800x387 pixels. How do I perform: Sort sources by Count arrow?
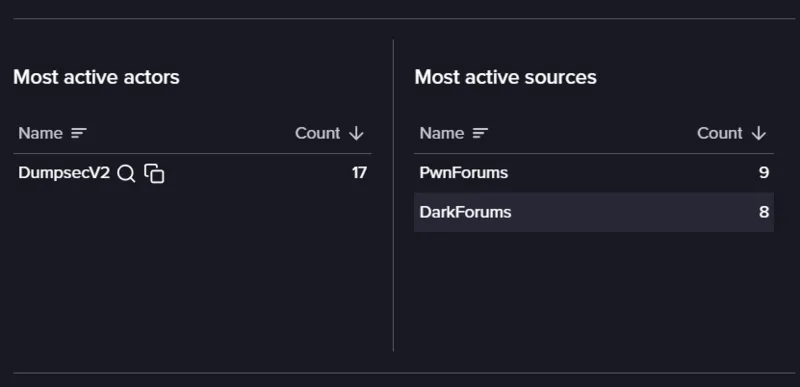(x=759, y=134)
